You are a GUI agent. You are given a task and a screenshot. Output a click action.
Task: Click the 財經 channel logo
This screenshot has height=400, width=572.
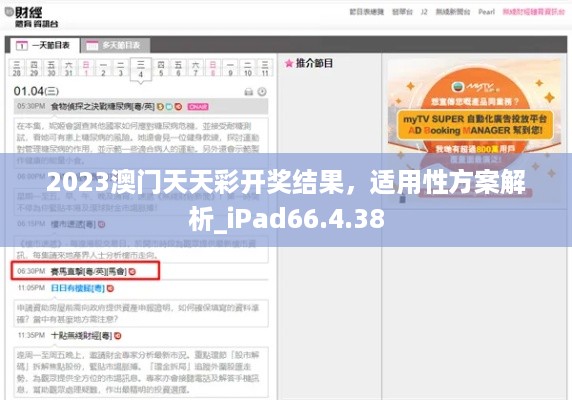[32, 17]
